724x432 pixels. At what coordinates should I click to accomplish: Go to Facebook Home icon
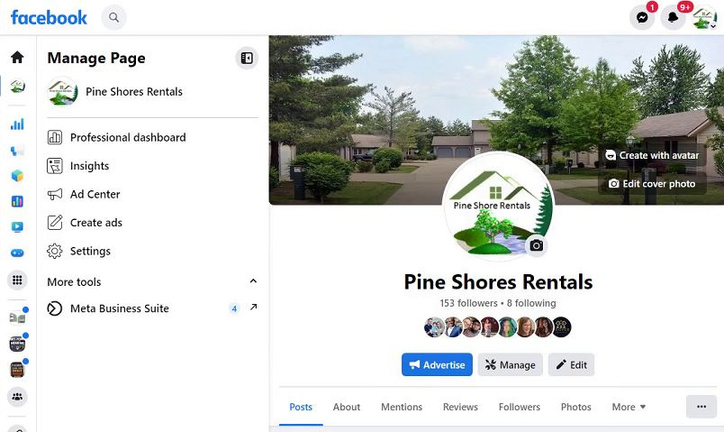tap(17, 57)
